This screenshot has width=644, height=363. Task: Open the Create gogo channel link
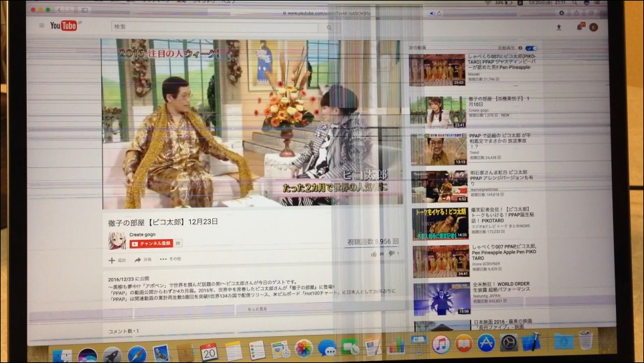[143, 234]
